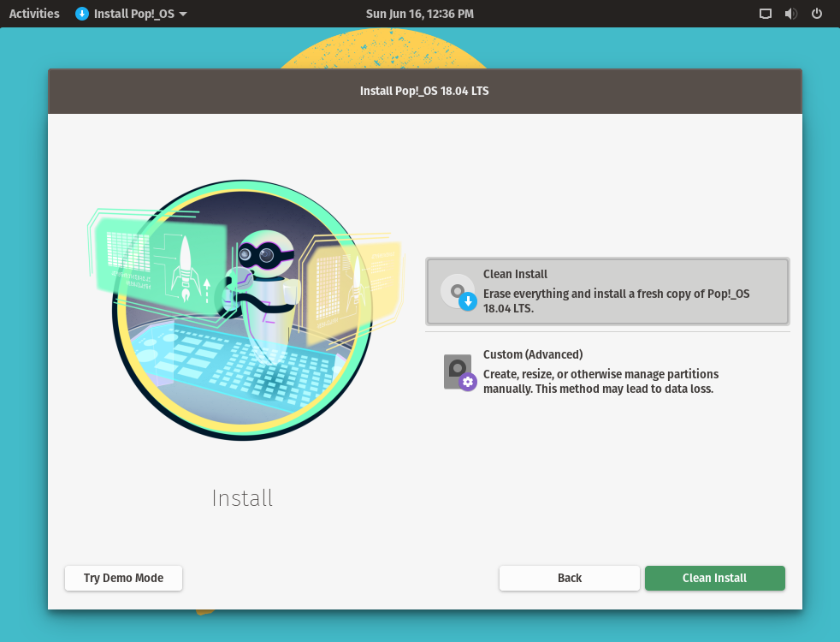840x642 pixels.
Task: Open the Activities overview
Action: 34,14
